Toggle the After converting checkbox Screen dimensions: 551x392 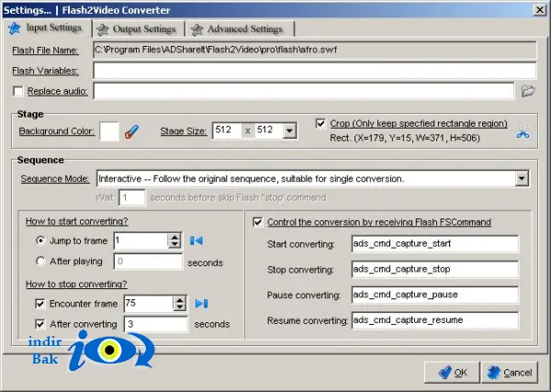point(40,324)
